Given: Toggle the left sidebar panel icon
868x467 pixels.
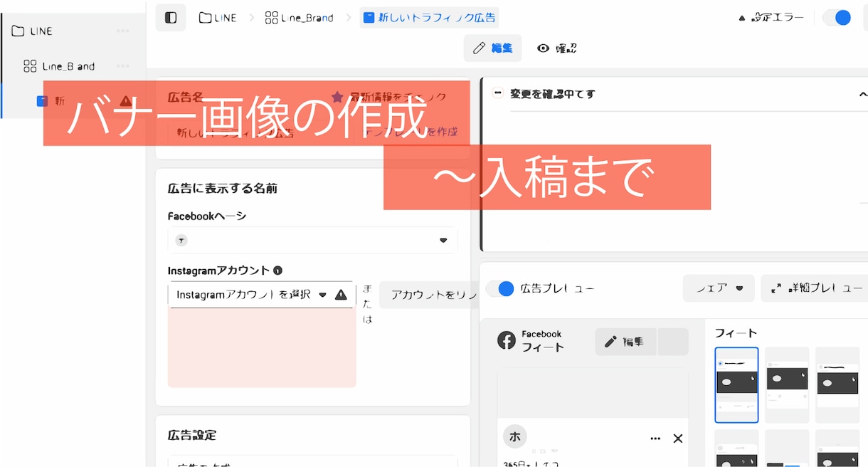Looking at the screenshot, I should tap(171, 18).
